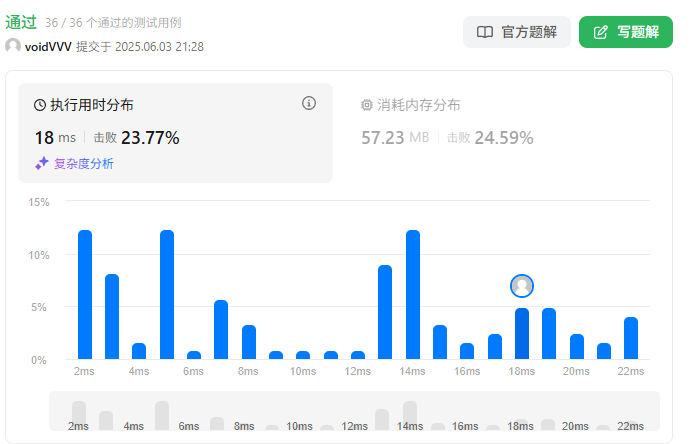Click the pencil icon in 写题解 button

pos(601,32)
